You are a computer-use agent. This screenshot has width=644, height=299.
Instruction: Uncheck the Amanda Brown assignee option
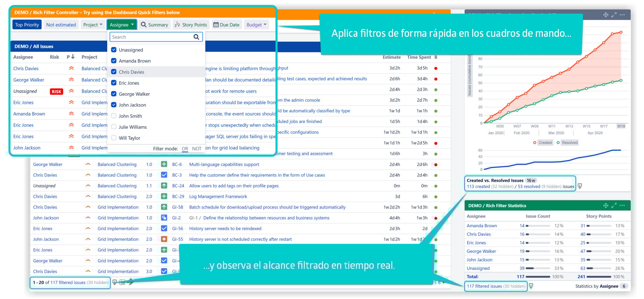(114, 61)
